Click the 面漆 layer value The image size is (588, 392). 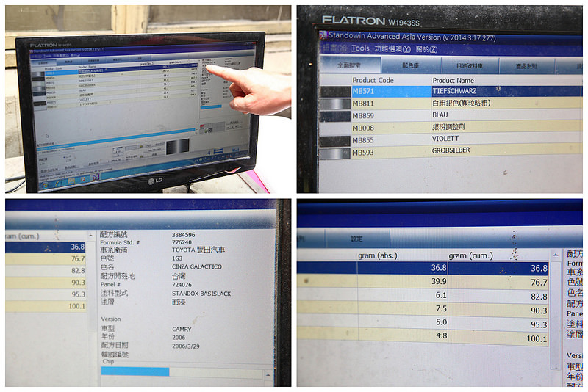(x=179, y=302)
